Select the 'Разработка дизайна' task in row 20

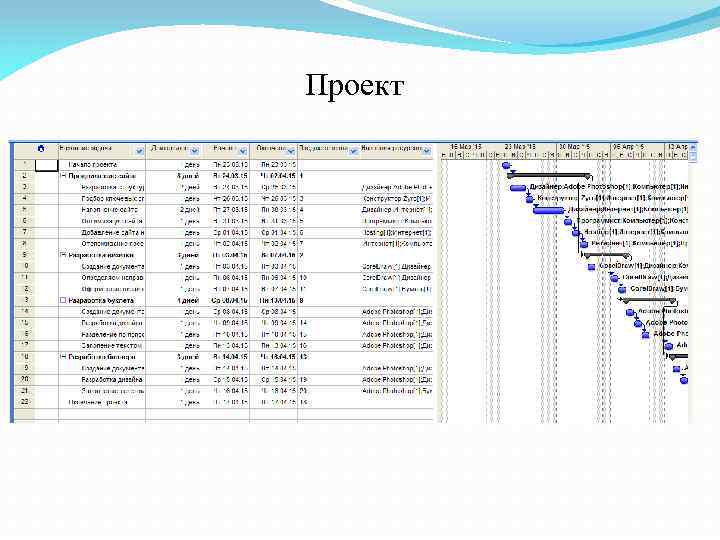[112, 380]
